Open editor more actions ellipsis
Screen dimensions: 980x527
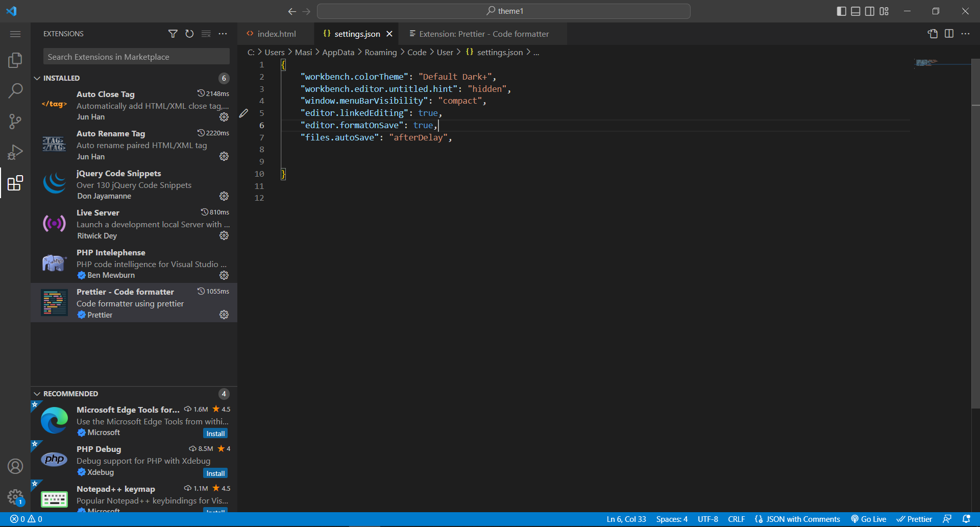pos(965,34)
